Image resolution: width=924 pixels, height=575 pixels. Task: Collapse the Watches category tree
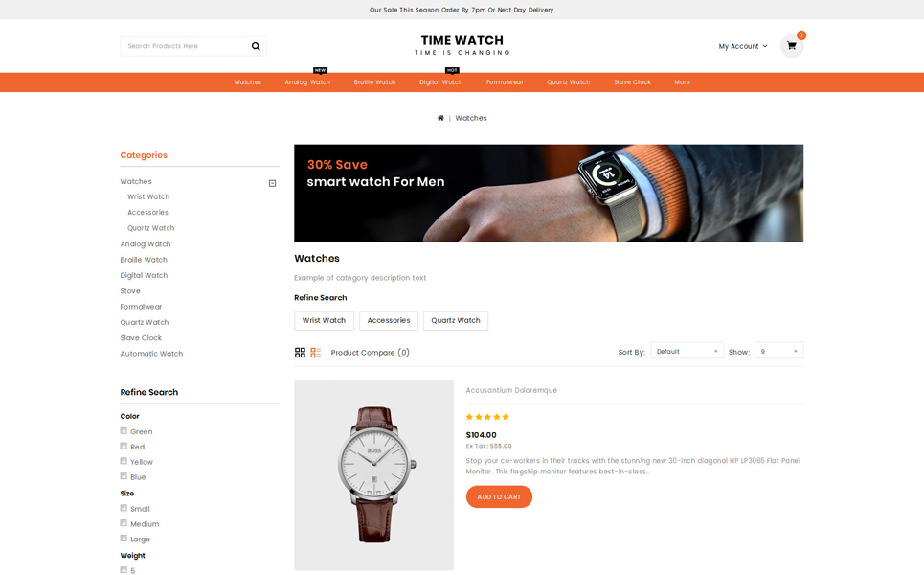point(272,183)
